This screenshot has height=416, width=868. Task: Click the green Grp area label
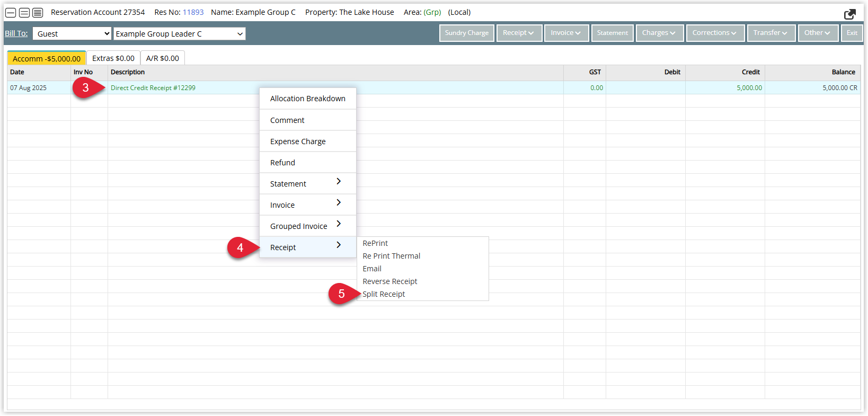pyautogui.click(x=432, y=12)
